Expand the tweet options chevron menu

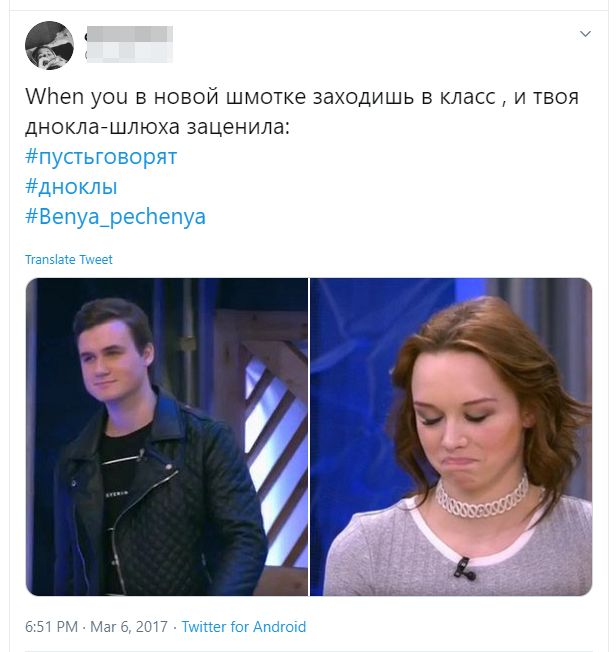585,34
